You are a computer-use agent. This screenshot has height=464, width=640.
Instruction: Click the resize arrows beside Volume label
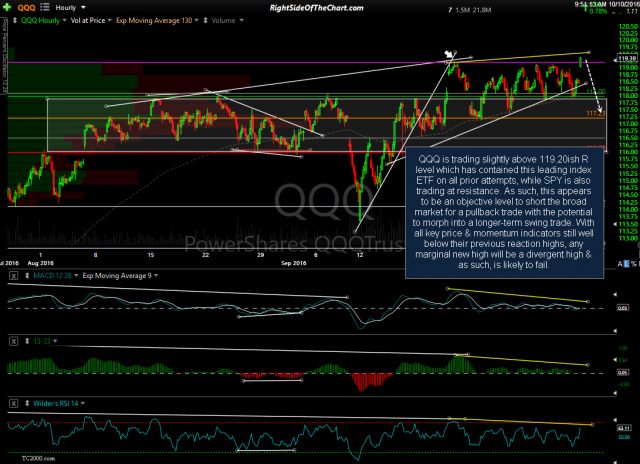(x=205, y=20)
